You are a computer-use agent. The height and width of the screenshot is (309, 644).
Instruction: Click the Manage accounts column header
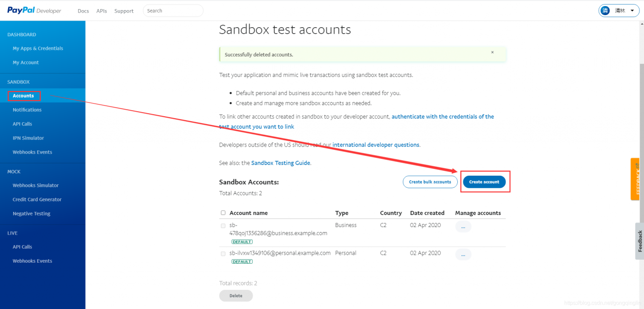coord(478,213)
